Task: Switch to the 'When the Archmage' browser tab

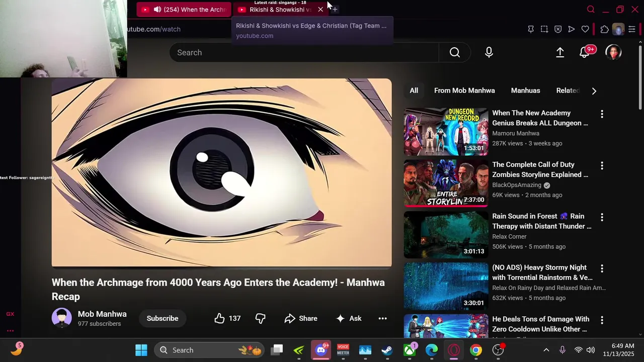Action: pos(184,10)
